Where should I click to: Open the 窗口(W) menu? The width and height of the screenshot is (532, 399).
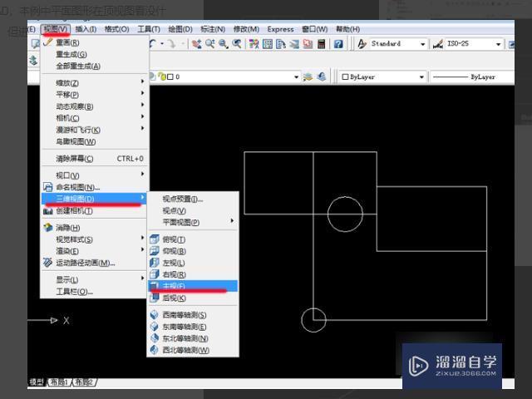(315, 29)
